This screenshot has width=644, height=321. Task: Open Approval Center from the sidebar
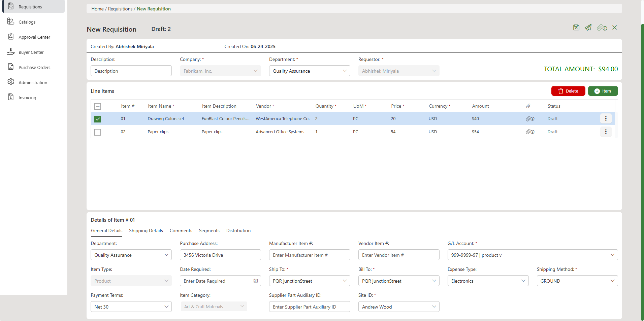(x=33, y=37)
